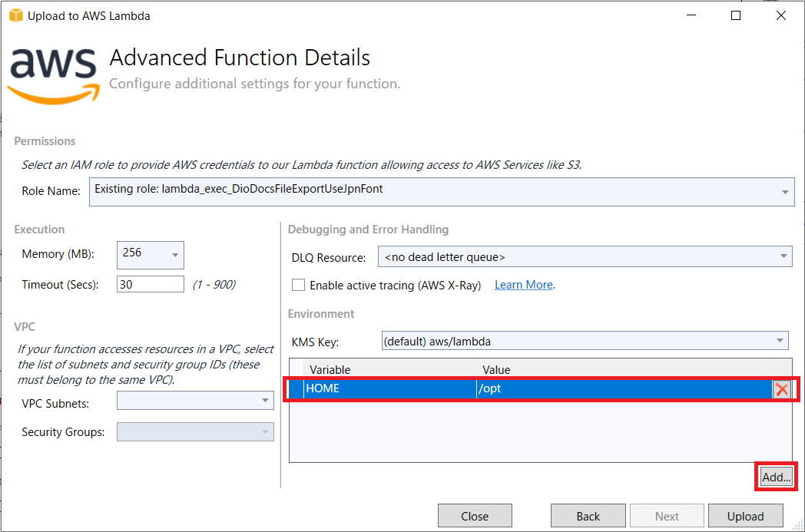805x532 pixels.
Task: Click the Add... environment variable button
Action: pyautogui.click(x=776, y=477)
